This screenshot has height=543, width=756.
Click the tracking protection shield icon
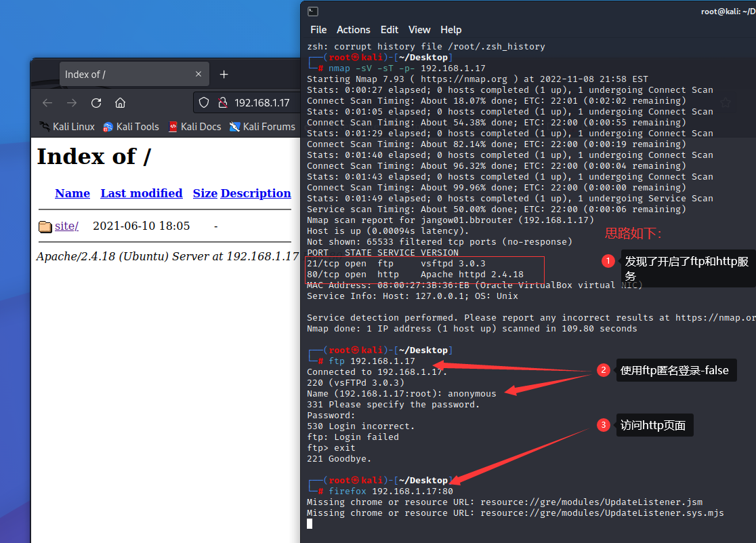click(204, 103)
